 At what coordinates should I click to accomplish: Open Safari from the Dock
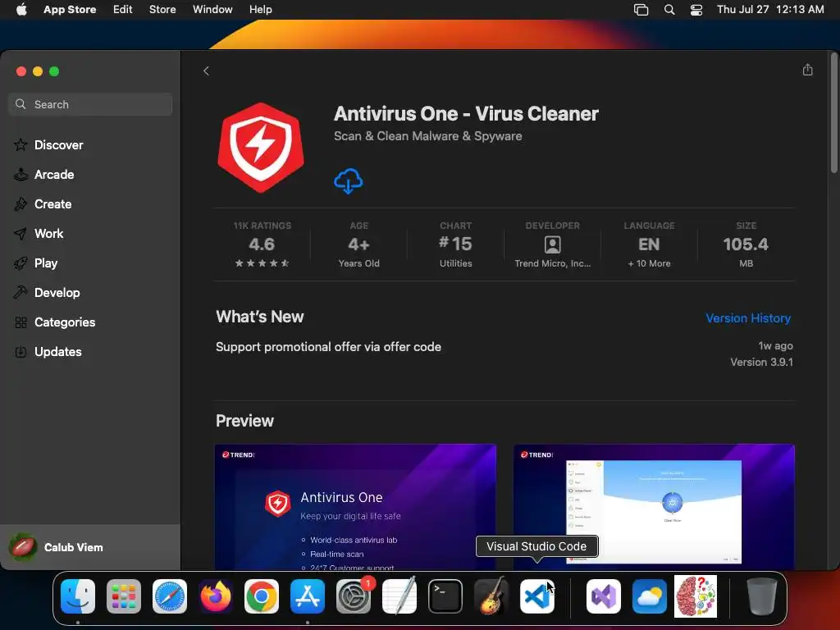[170, 596]
